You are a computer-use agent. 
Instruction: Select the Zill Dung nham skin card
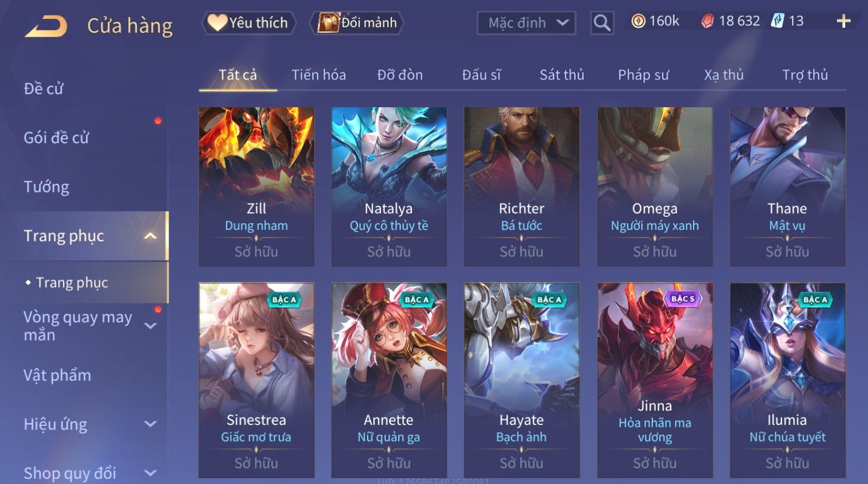pyautogui.click(x=256, y=187)
